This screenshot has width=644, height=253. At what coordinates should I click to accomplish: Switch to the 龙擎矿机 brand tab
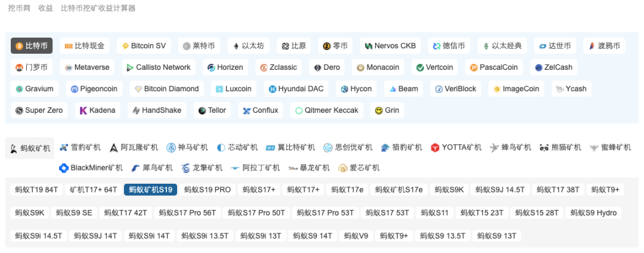(202, 168)
